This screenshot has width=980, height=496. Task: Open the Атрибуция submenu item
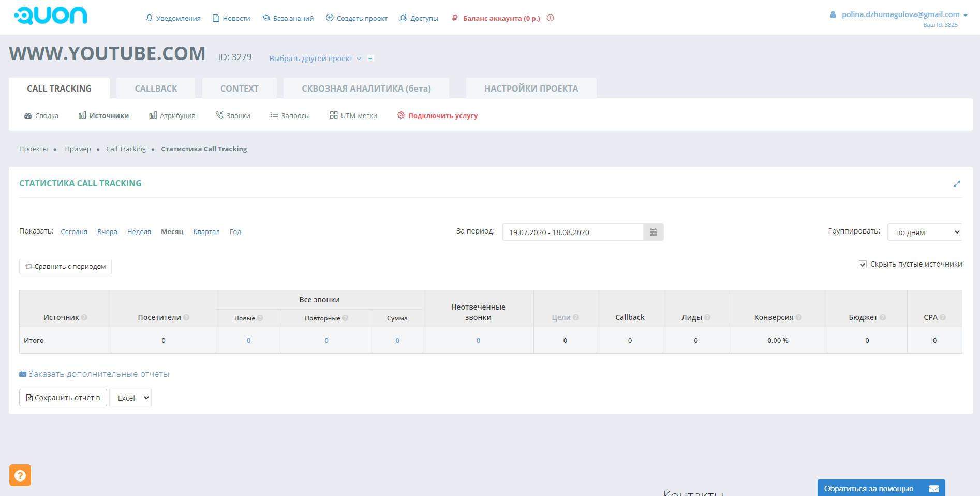click(172, 115)
